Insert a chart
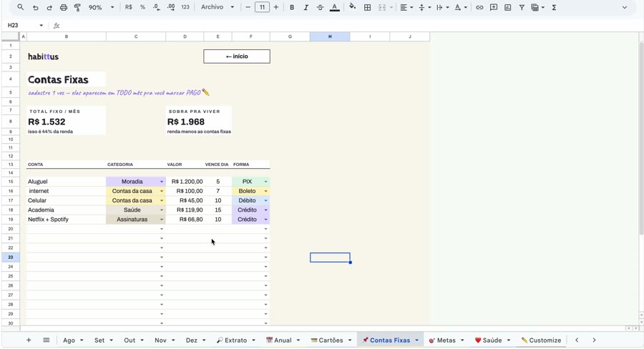644x349 pixels. [x=507, y=7]
